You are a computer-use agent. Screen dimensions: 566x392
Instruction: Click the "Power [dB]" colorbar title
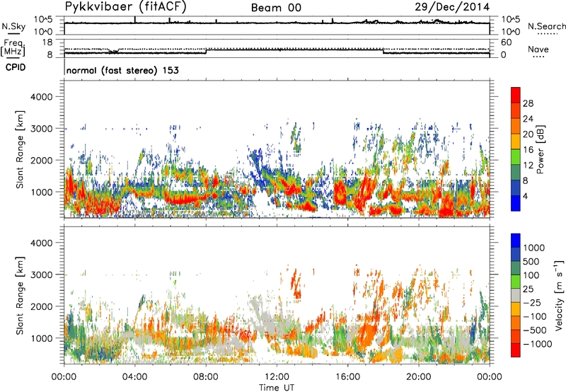(540, 149)
